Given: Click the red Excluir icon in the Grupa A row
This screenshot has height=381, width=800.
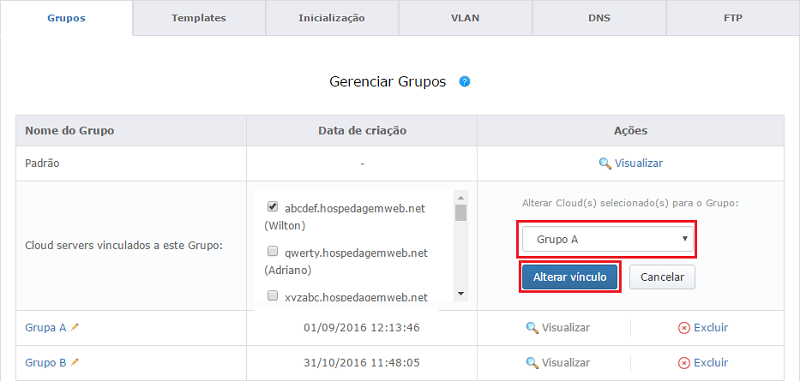Looking at the screenshot, I should pyautogui.click(x=684, y=328).
